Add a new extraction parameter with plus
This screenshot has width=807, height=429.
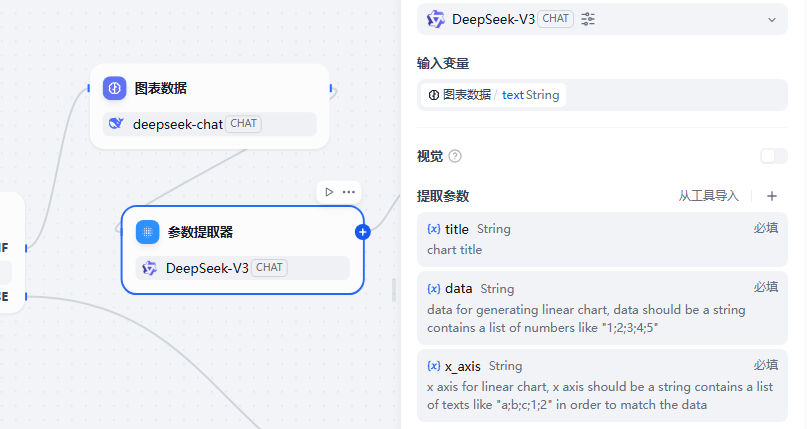pyautogui.click(x=771, y=196)
